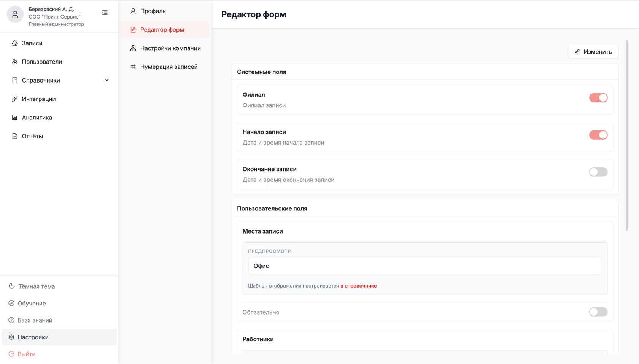
Task: Click the Тёмная тема label
Action: tap(37, 286)
